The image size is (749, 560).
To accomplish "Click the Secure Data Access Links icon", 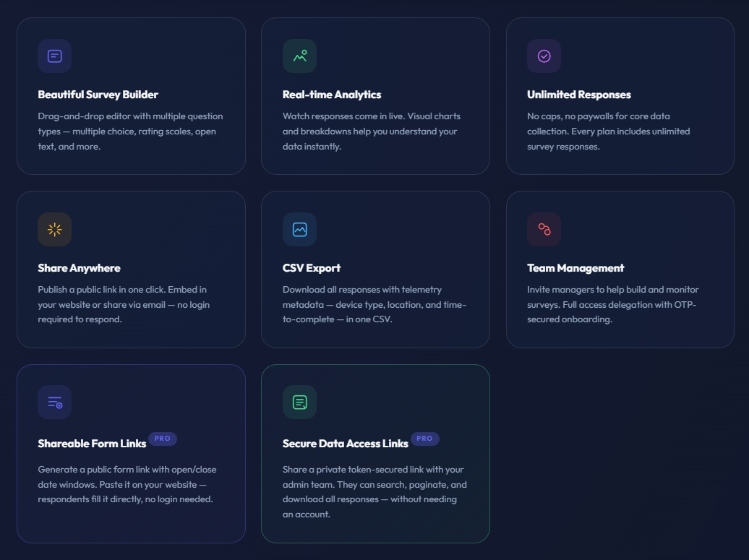I will tap(299, 402).
